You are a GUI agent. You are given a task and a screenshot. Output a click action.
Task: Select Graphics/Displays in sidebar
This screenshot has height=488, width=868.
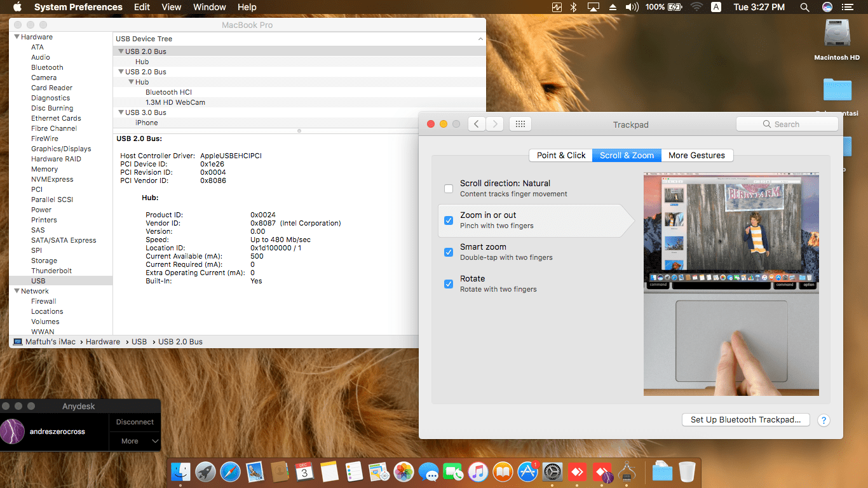tap(61, 149)
